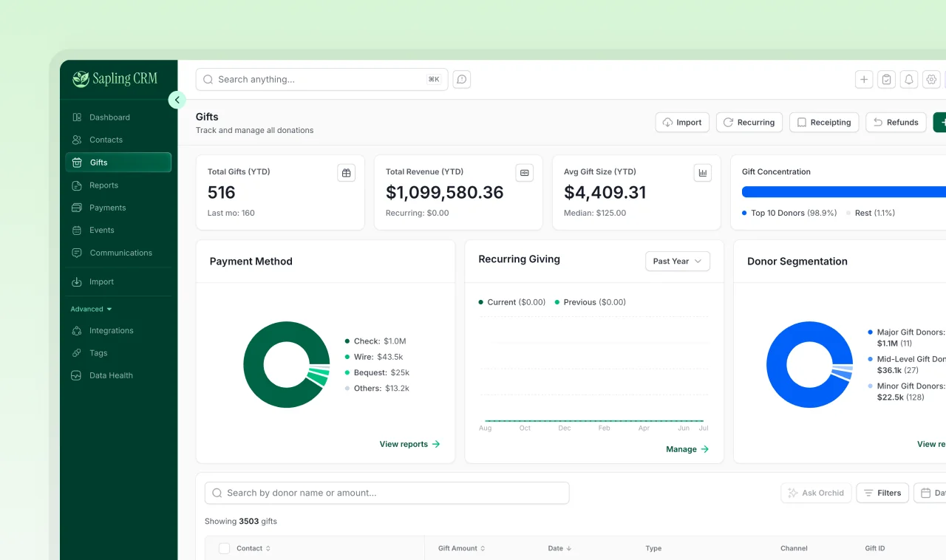Open the notifications bell
Screen dimensions: 946x560
909,80
